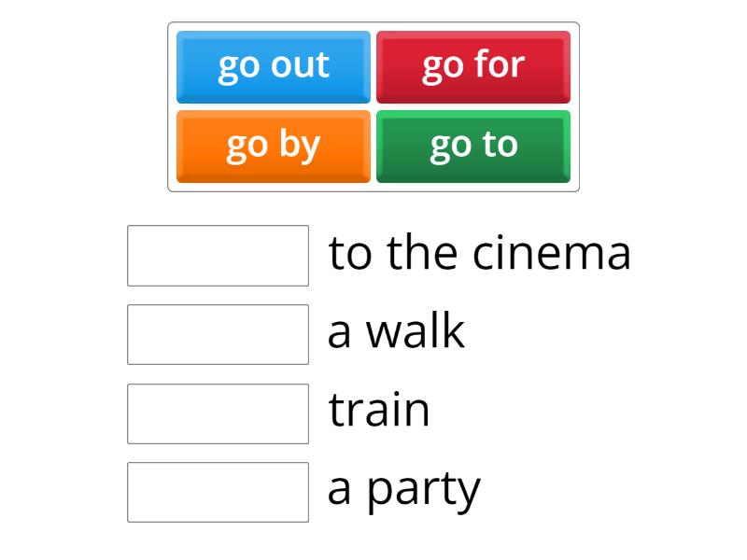Image resolution: width=747 pixels, height=560 pixels.
Task: Select the empty box before "a party"
Action: 218,492
